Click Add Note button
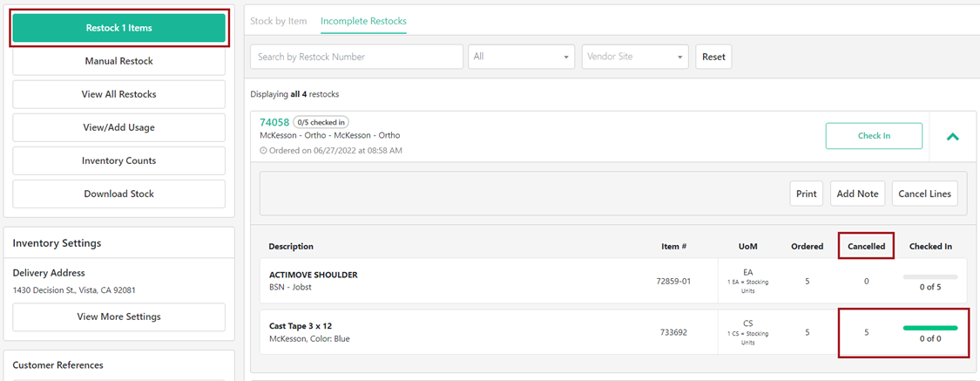980x381 pixels. 857,194
